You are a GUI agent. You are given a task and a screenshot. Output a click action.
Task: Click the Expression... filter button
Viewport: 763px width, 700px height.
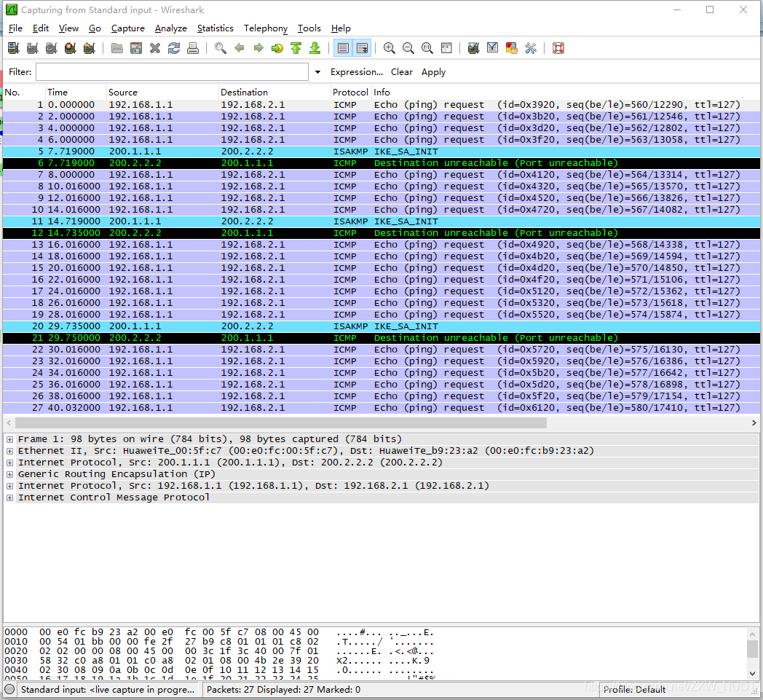357,72
